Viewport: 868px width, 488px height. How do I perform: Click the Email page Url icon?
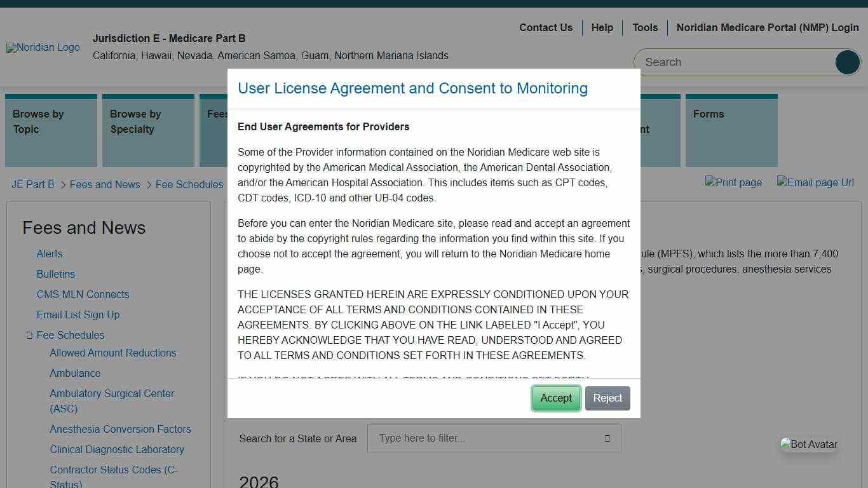(815, 182)
